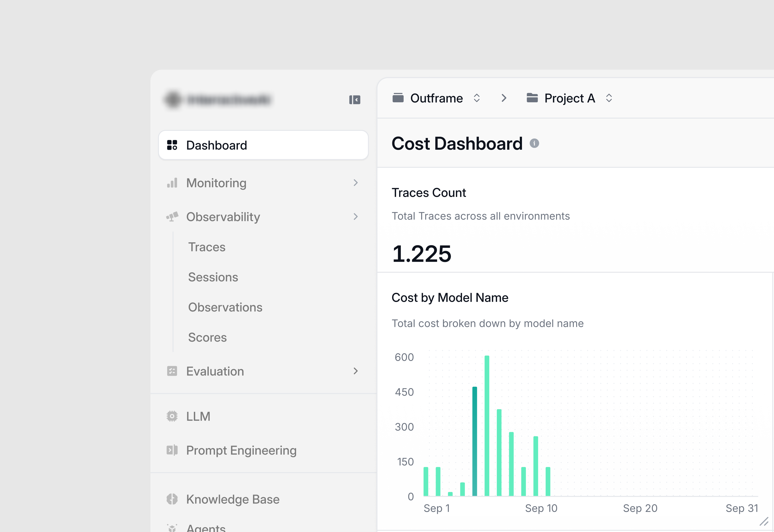Expand the Observability section chevron
The height and width of the screenshot is (532, 774).
point(355,217)
